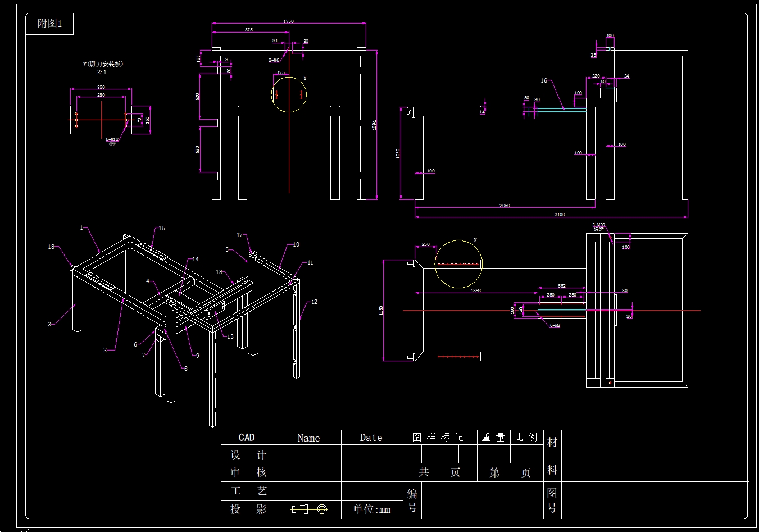This screenshot has width=759, height=532.
Task: Click the 1150 depth dimension
Action: click(x=381, y=311)
